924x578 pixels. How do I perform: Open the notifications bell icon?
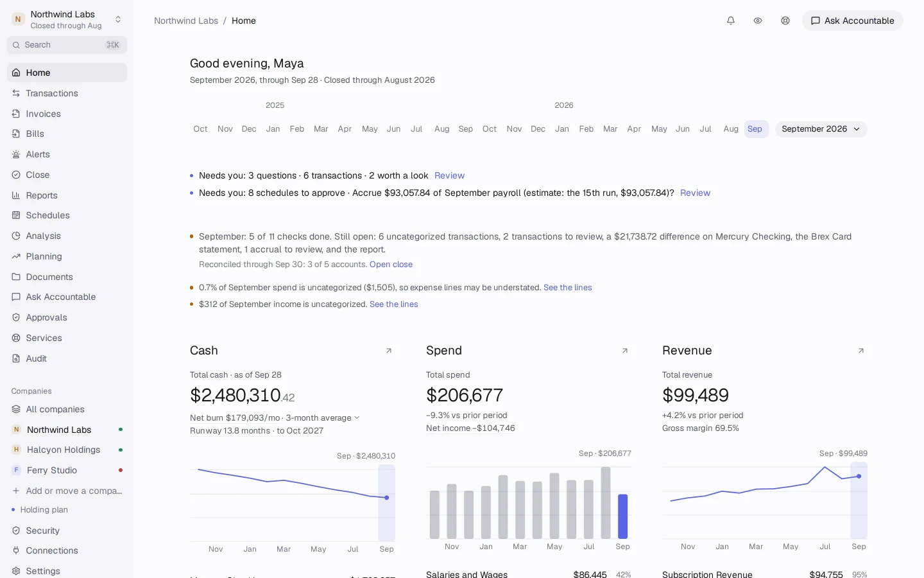730,21
